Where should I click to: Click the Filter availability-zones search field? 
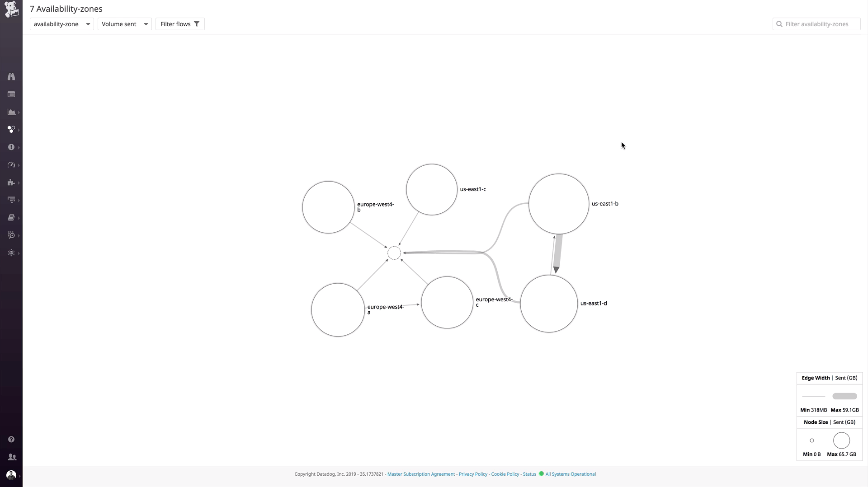(x=816, y=24)
